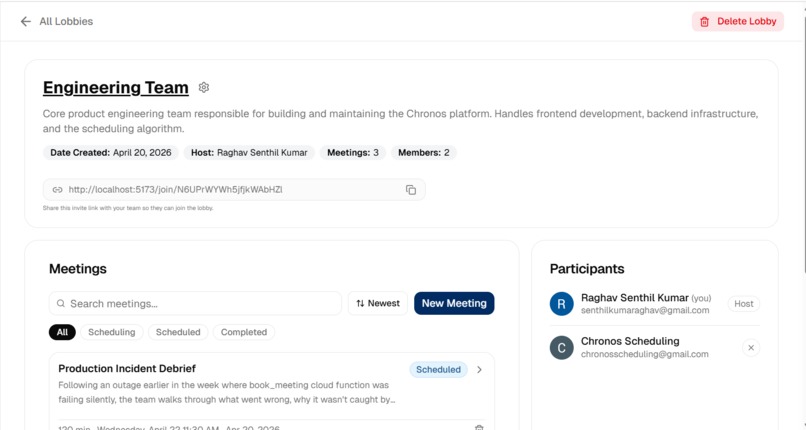Click the Chronos Scheduling avatar

(561, 348)
